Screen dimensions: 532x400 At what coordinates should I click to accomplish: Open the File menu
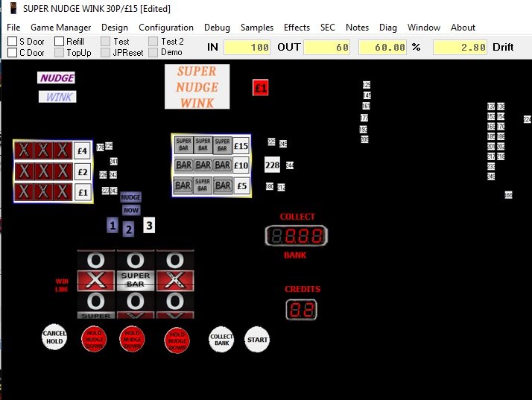point(13,28)
